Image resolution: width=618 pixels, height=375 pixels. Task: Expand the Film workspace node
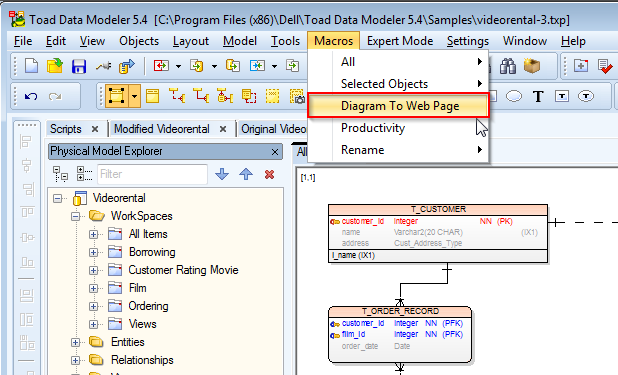[93, 289]
